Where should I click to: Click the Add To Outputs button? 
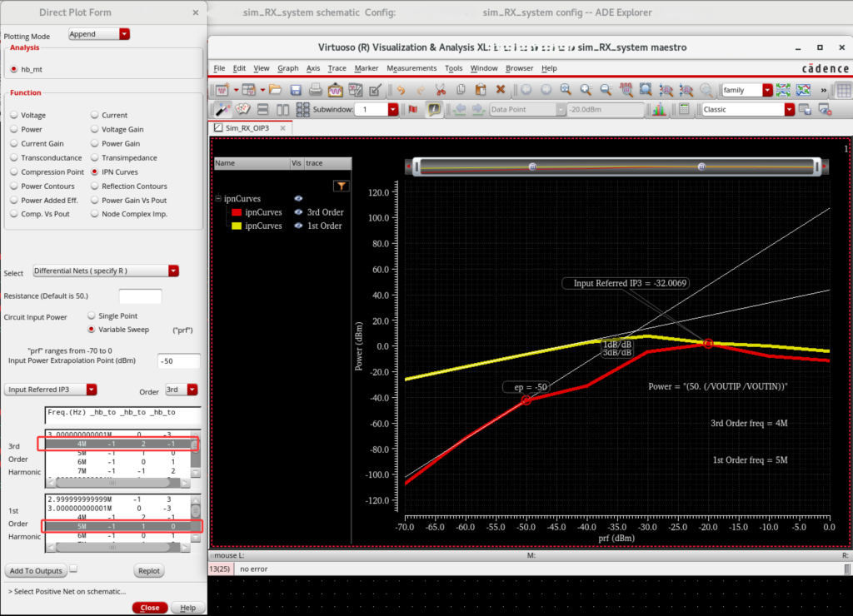click(x=36, y=570)
